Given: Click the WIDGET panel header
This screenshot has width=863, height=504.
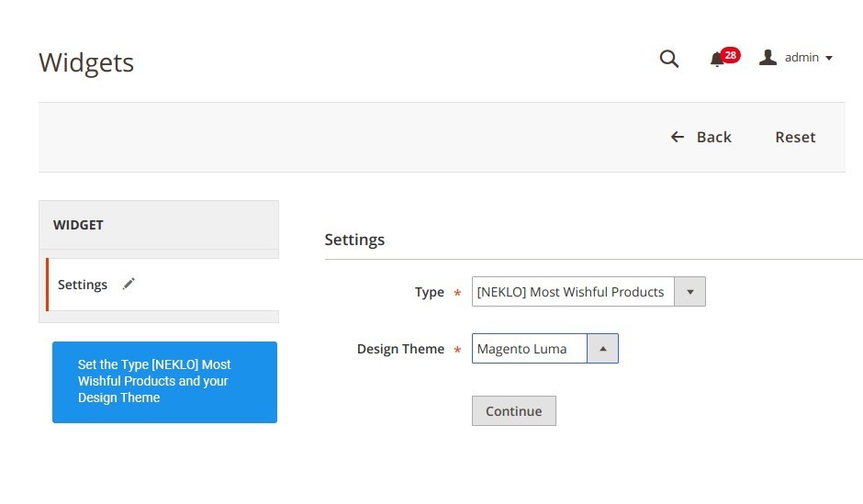Looking at the screenshot, I should (x=159, y=225).
